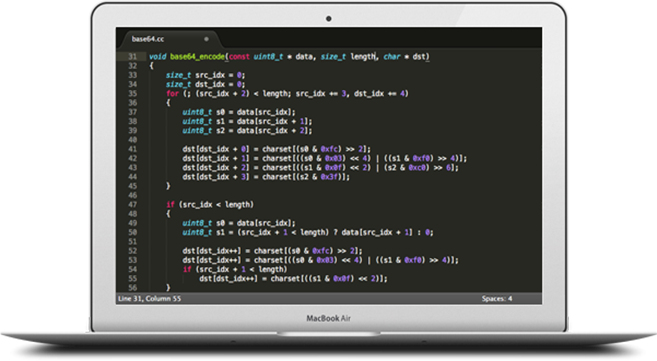657x361 pixels.
Task: Click the opening brace on line 36
Action: pos(168,103)
